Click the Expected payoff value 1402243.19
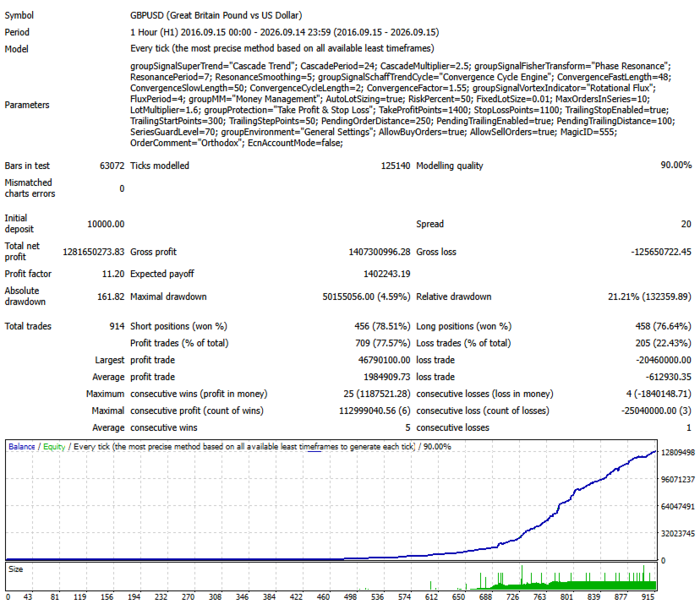The height and width of the screenshot is (604, 700). (x=386, y=274)
